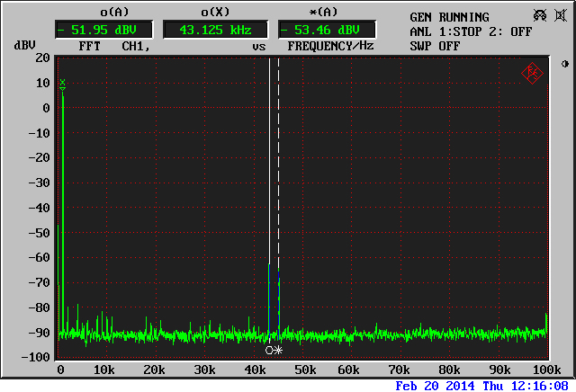
Task: Click the -100 label on the y-axis
Action: click(x=35, y=357)
